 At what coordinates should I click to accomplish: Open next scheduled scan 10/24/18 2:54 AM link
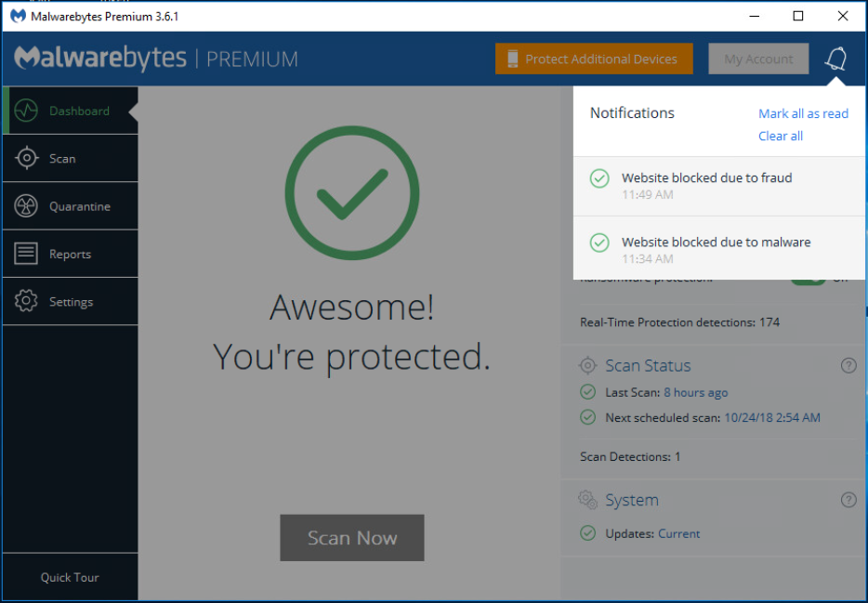[772, 418]
